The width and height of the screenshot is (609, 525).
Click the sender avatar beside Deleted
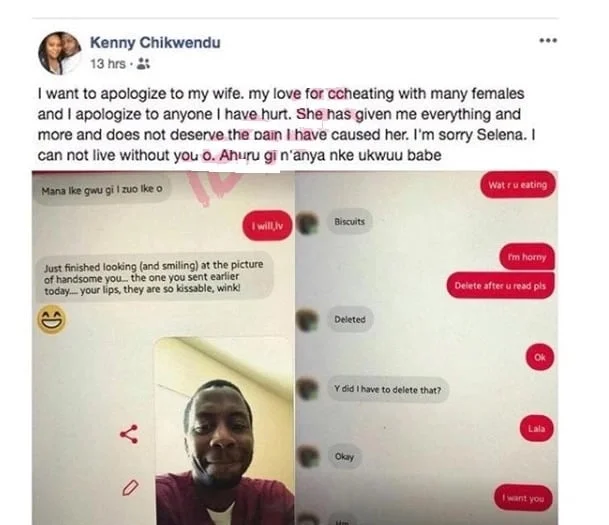pyautogui.click(x=307, y=320)
